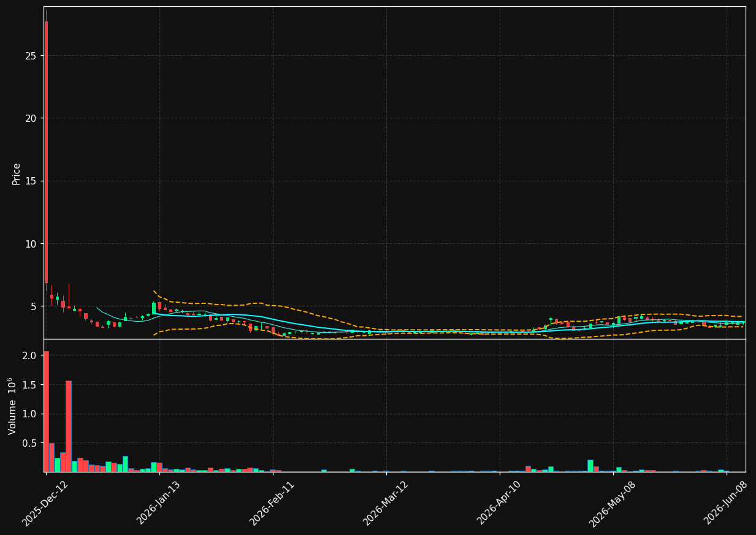Click the 5 price tick label
Image resolution: width=756 pixels, height=535 pixels.
[x=35, y=306]
